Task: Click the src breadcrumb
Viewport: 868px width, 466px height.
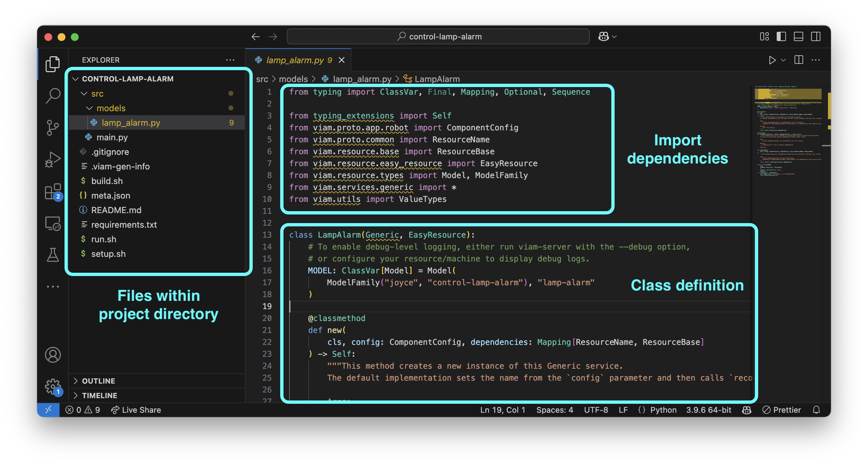Action: point(262,79)
